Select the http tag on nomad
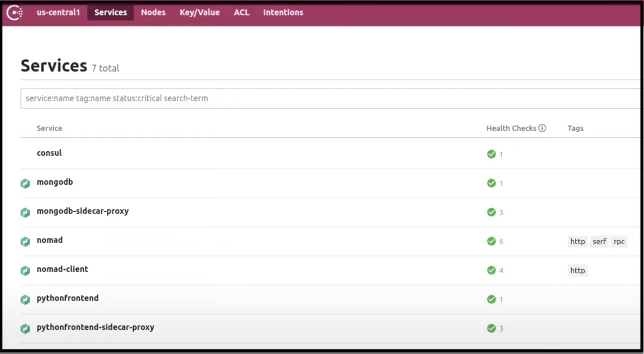The width and height of the screenshot is (644, 354). (x=577, y=241)
